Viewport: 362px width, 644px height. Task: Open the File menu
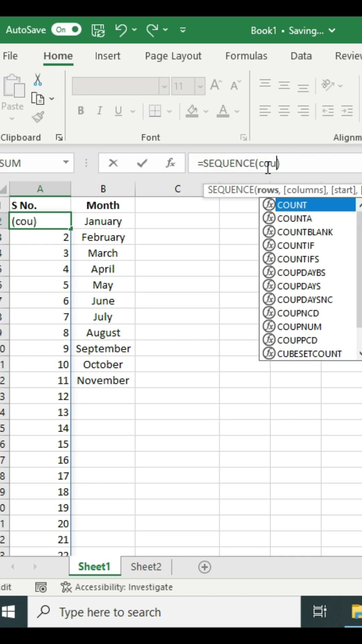point(10,56)
